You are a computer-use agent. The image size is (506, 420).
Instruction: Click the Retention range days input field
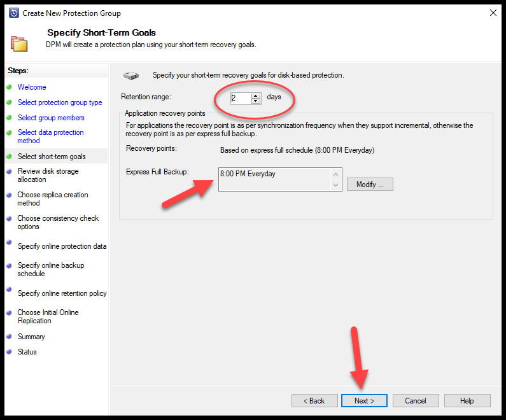[x=241, y=98]
